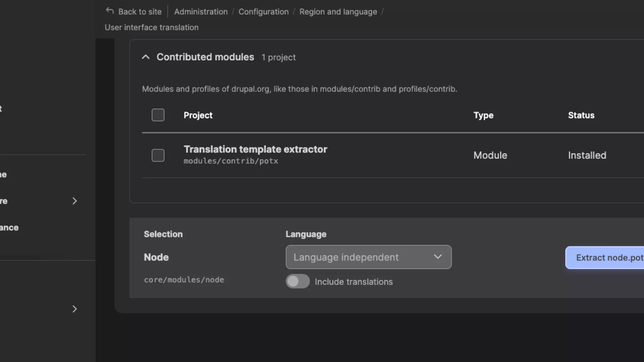This screenshot has width=644, height=362.
Task: Click the Project column header
Action: [x=198, y=115]
